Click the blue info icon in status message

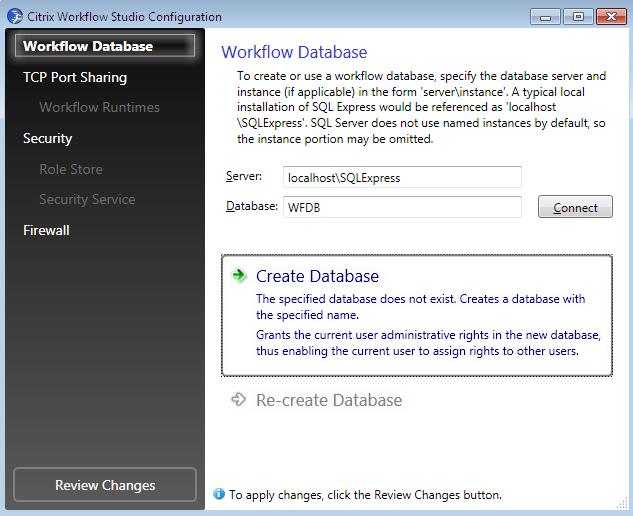[x=219, y=494]
